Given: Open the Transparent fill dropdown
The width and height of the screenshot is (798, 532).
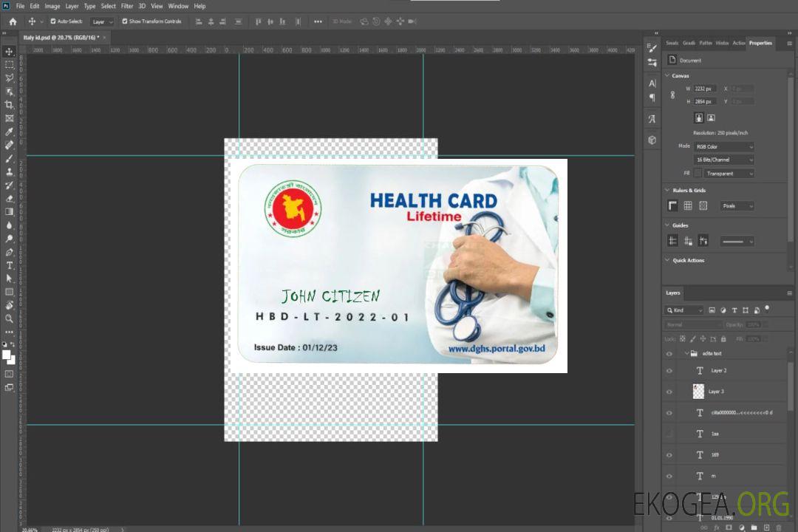Looking at the screenshot, I should click(x=729, y=174).
